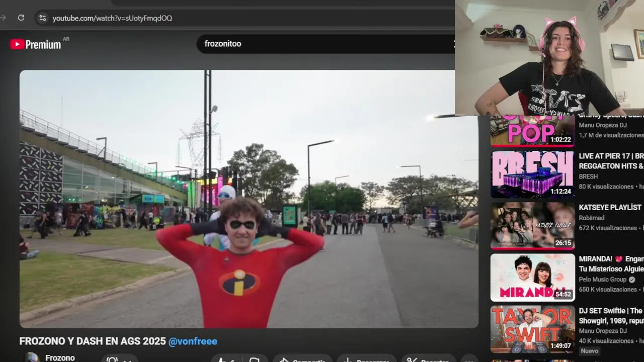Open the "KATSEYE PLAYLIST" video title
Image resolution: width=644 pixels, height=362 pixels.
610,207
